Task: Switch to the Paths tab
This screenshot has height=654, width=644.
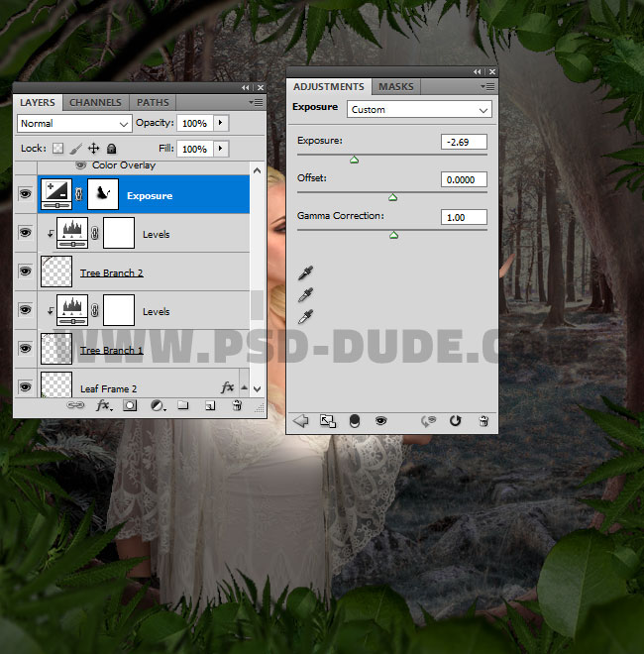Action: (x=153, y=103)
